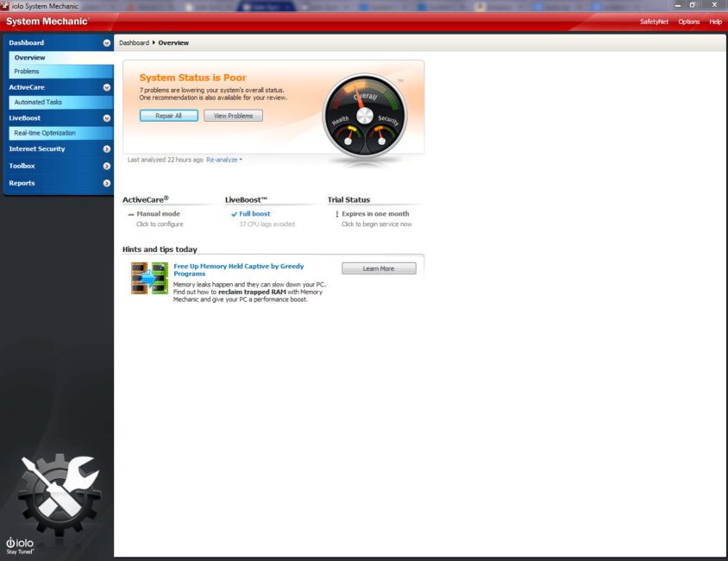Click the Security mini gauge
This screenshot has width=728, height=561.
tap(380, 135)
